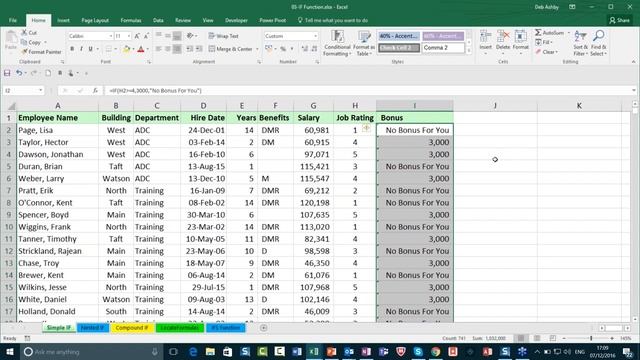Click the Fill button in Editing

pos(543,42)
